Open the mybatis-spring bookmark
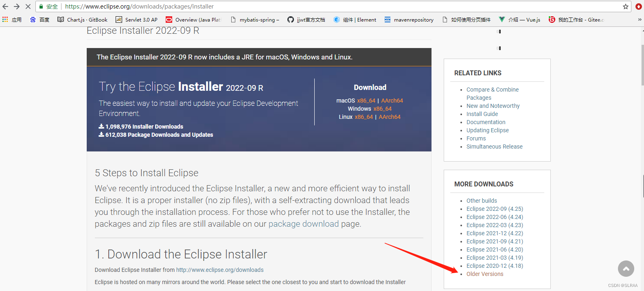The height and width of the screenshot is (291, 644). click(255, 20)
